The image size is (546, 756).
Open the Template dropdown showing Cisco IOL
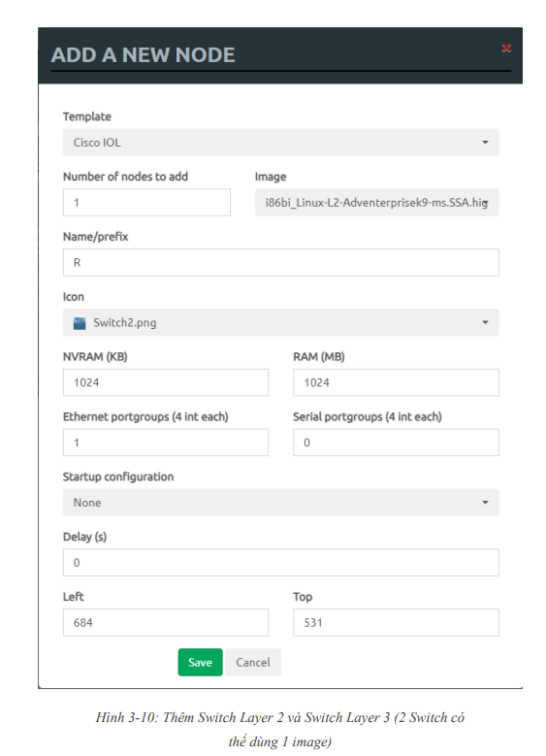[x=280, y=143]
